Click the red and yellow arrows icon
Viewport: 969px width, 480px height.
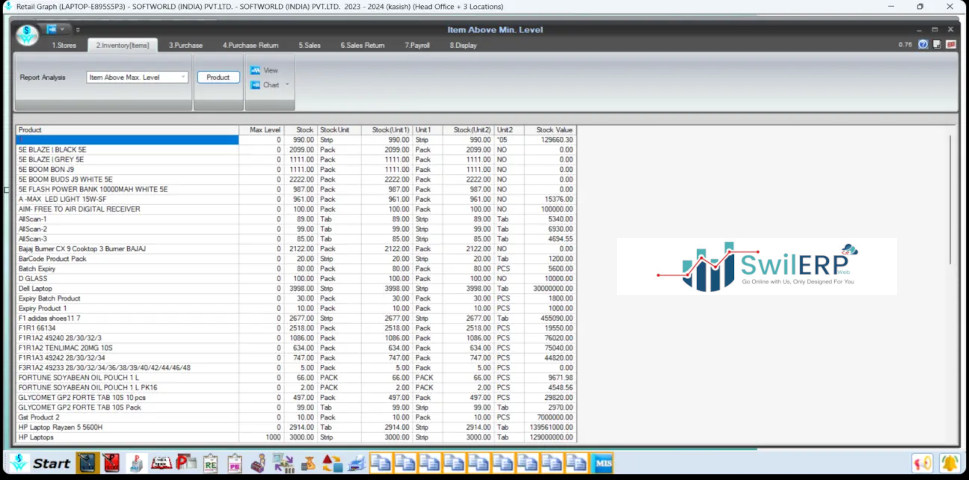[332, 463]
